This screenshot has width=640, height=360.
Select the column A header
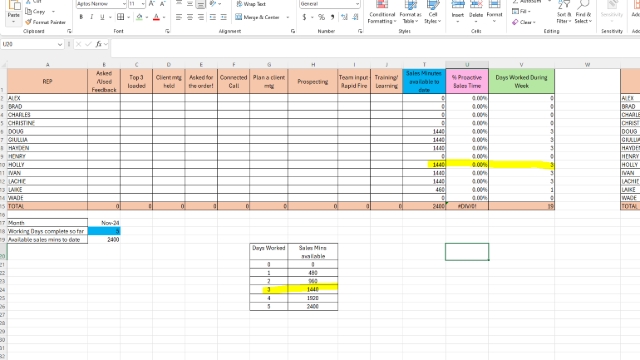click(47, 64)
